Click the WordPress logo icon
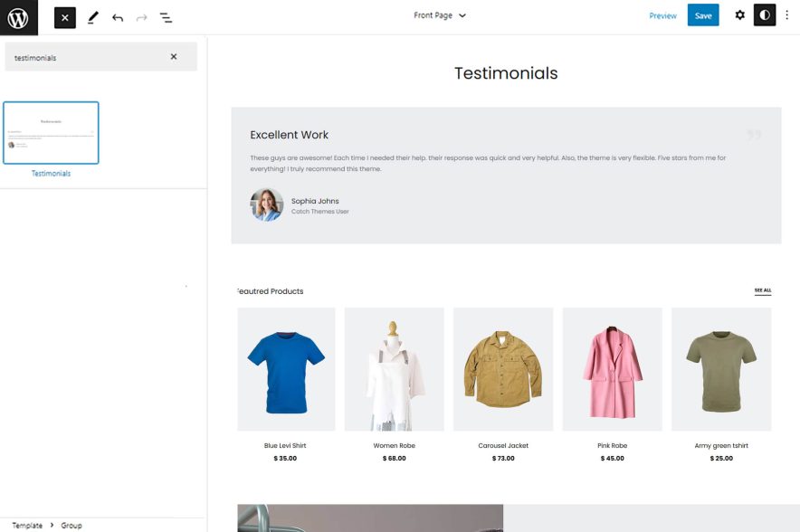The height and width of the screenshot is (532, 800). 16,16
